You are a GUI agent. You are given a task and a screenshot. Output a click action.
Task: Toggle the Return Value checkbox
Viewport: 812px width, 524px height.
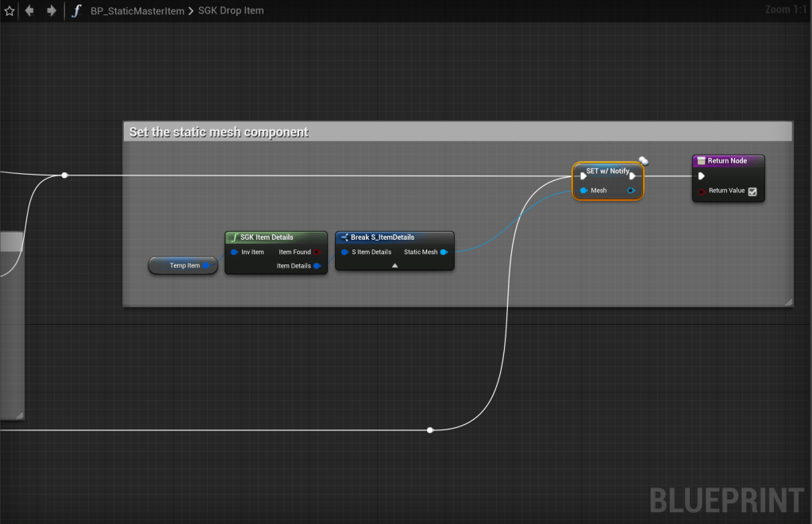(x=752, y=191)
